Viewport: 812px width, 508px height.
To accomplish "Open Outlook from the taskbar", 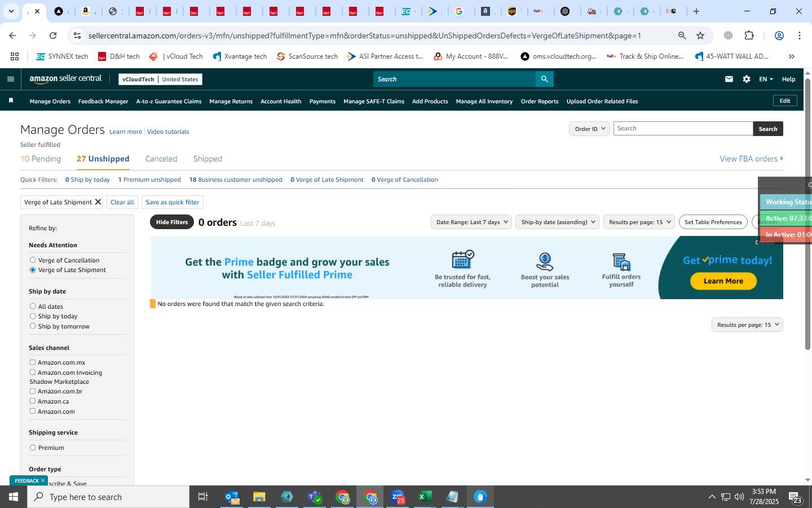I will [x=232, y=497].
